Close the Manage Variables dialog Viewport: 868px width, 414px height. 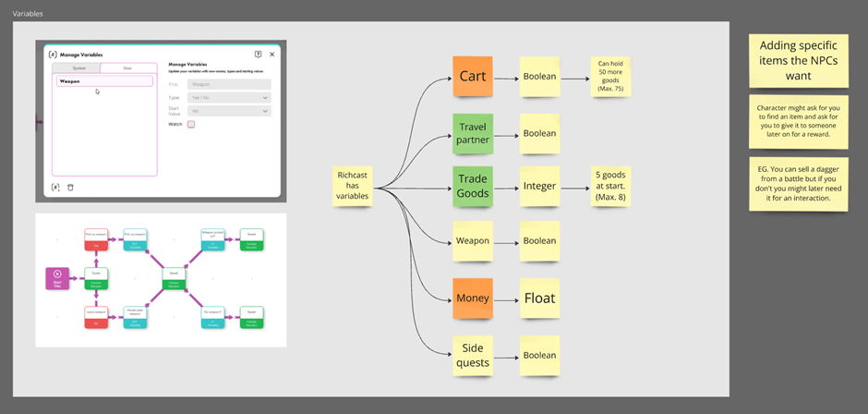tap(271, 55)
